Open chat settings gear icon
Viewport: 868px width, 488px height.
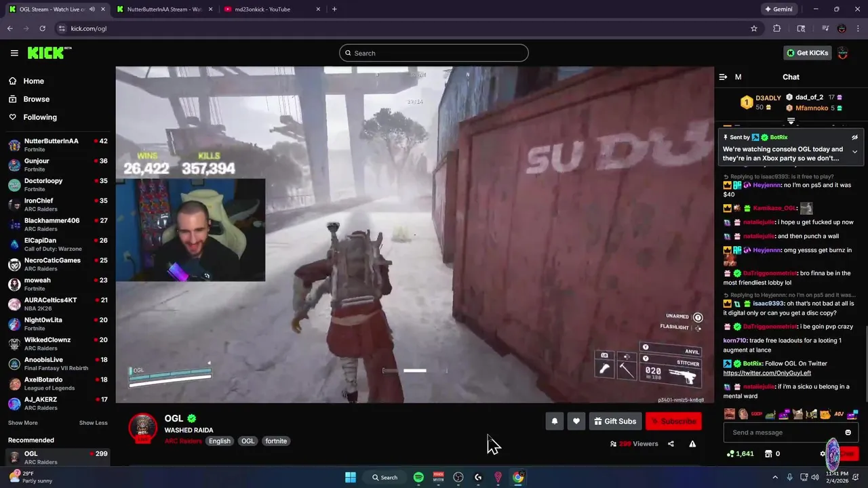click(823, 453)
